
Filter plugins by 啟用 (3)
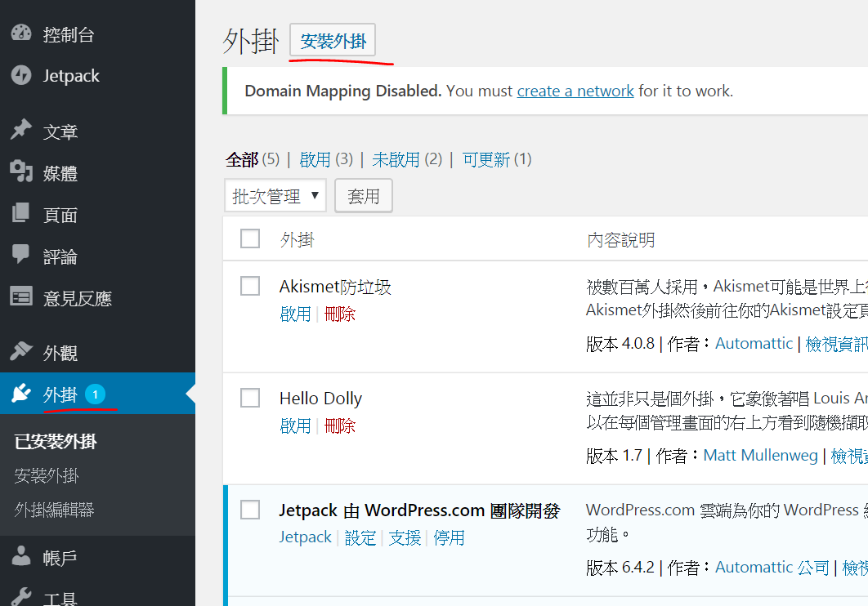(x=326, y=159)
